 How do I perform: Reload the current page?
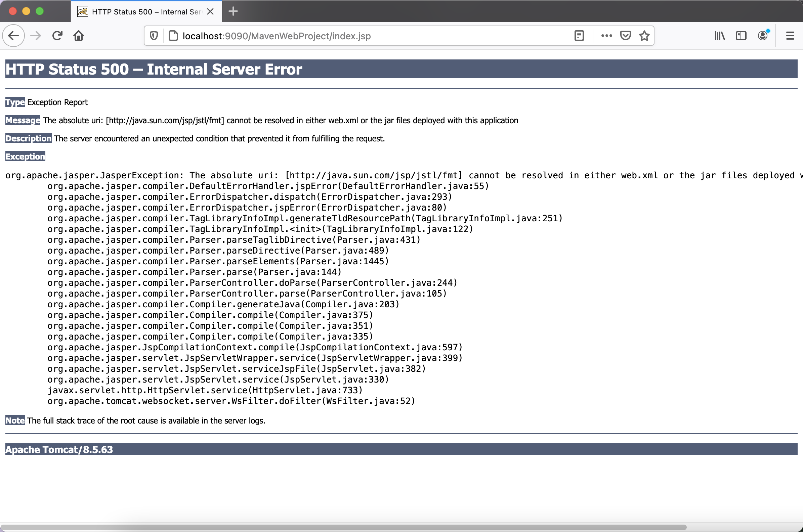pyautogui.click(x=57, y=36)
